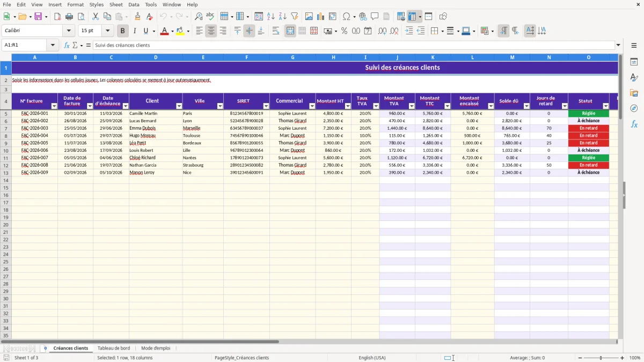Screen dimensions: 644x362
Task: Click the horizontal scrollbar
Action: pos(140,341)
